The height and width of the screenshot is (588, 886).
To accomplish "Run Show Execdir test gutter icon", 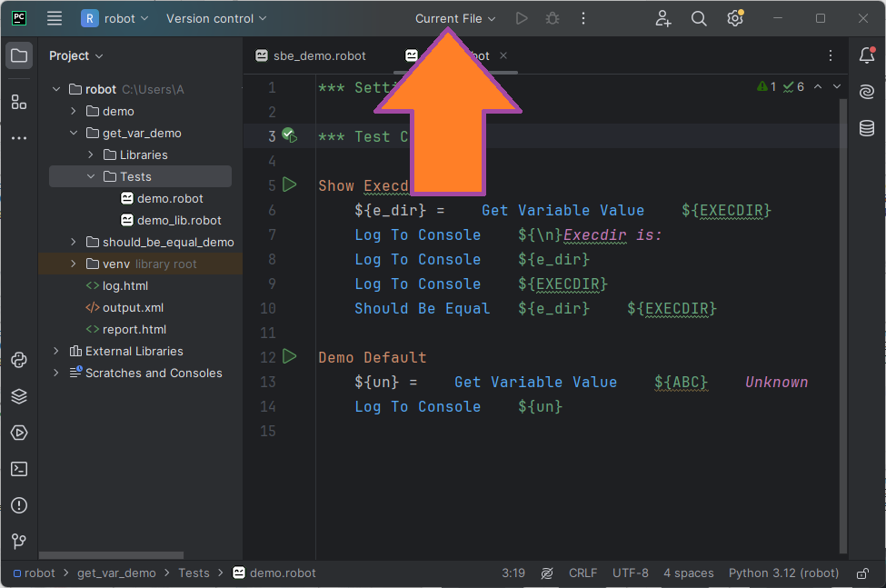I will (x=289, y=184).
